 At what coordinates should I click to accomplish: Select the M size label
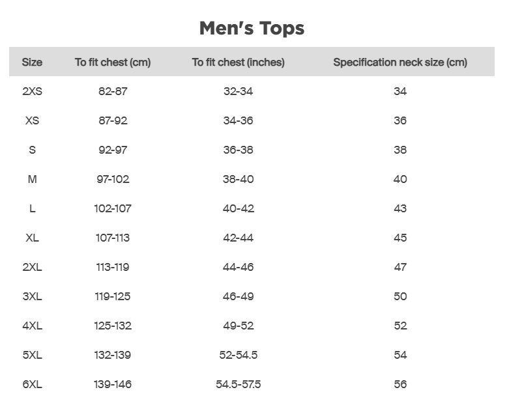[x=32, y=179]
